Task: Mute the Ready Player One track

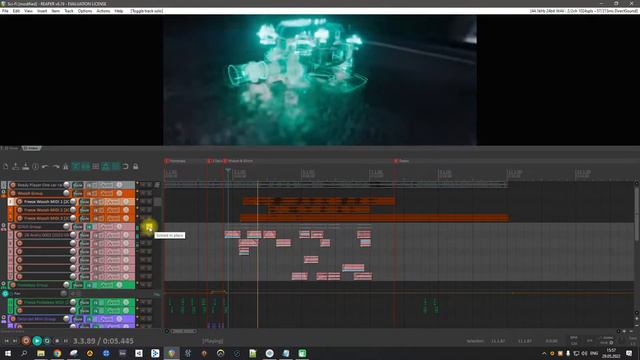Action: [143, 185]
